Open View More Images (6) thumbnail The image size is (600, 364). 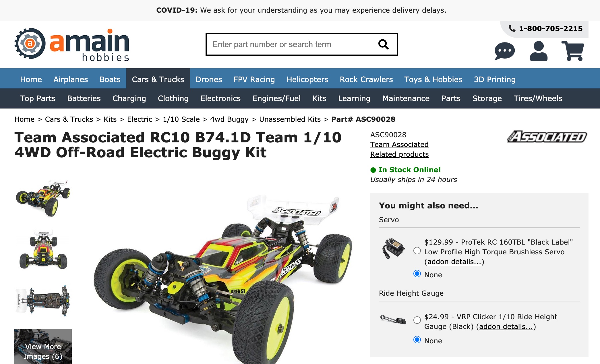(x=43, y=346)
